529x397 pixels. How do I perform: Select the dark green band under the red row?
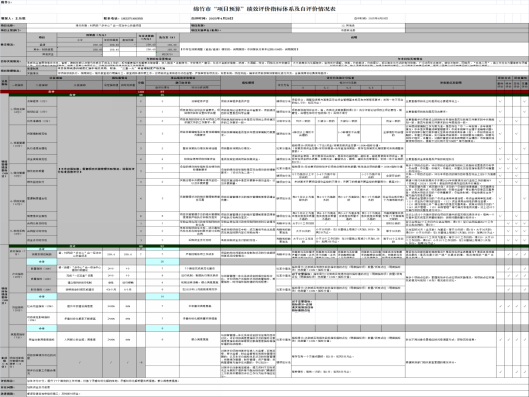pos(269,95)
